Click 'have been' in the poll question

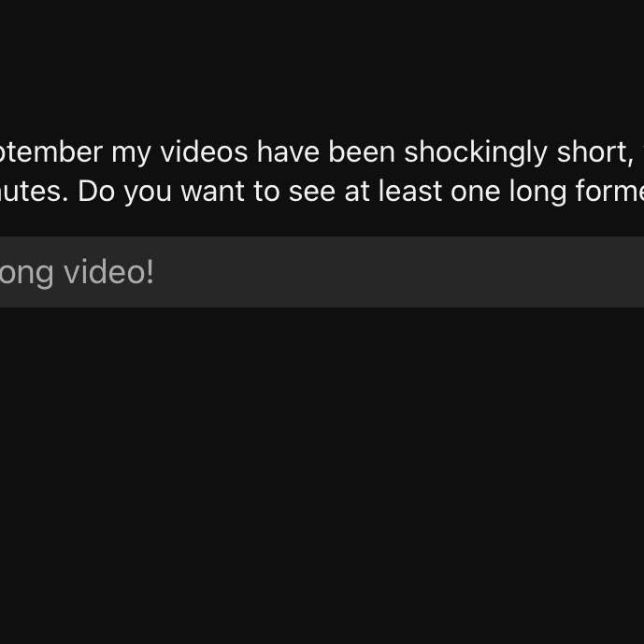click(326, 151)
